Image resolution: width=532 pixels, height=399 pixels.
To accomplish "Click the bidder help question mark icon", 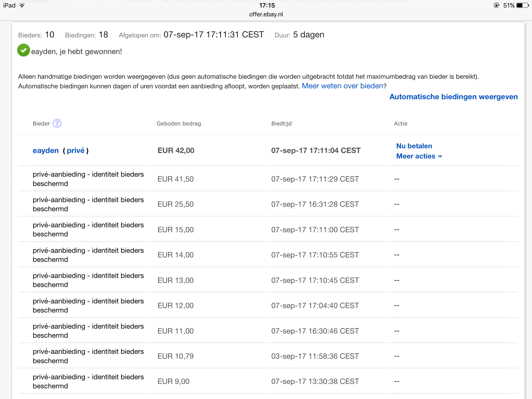I will point(57,123).
